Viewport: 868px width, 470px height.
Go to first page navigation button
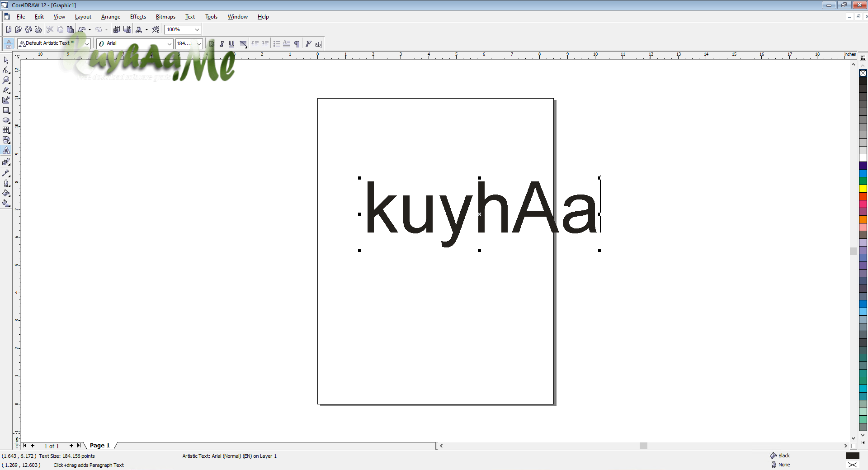[25, 446]
